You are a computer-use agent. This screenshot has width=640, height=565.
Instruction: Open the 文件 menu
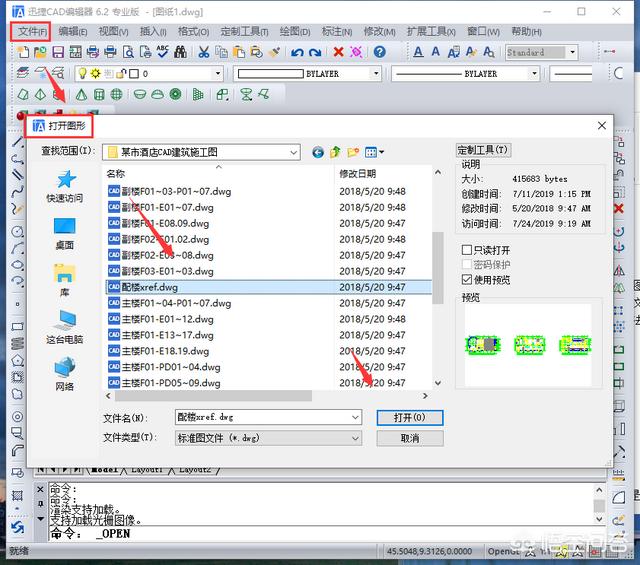[32, 32]
